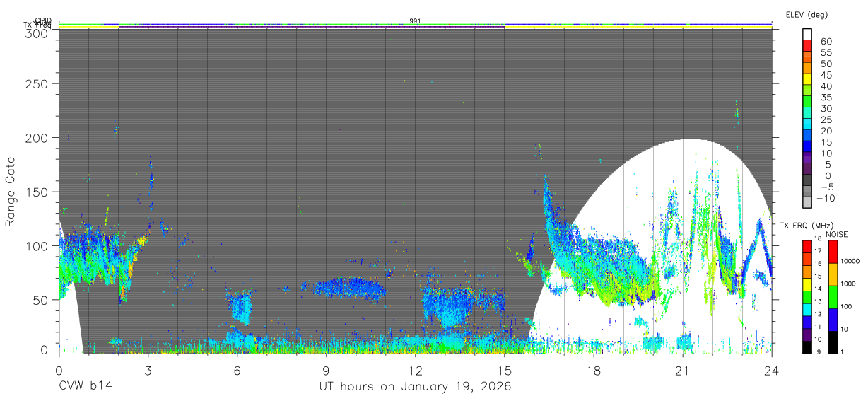Select the red top segment of TX FRQ bar
This screenshot has height=401, width=868.
[x=807, y=247]
